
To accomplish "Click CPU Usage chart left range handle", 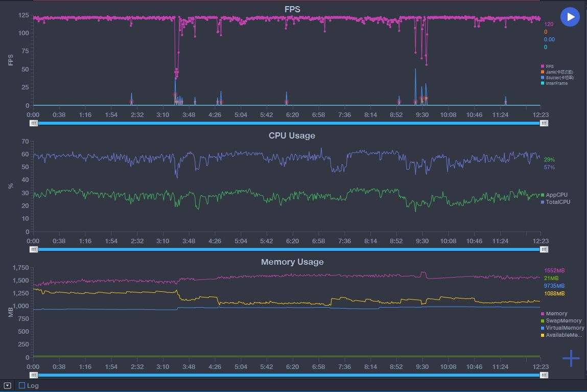I will [34, 249].
